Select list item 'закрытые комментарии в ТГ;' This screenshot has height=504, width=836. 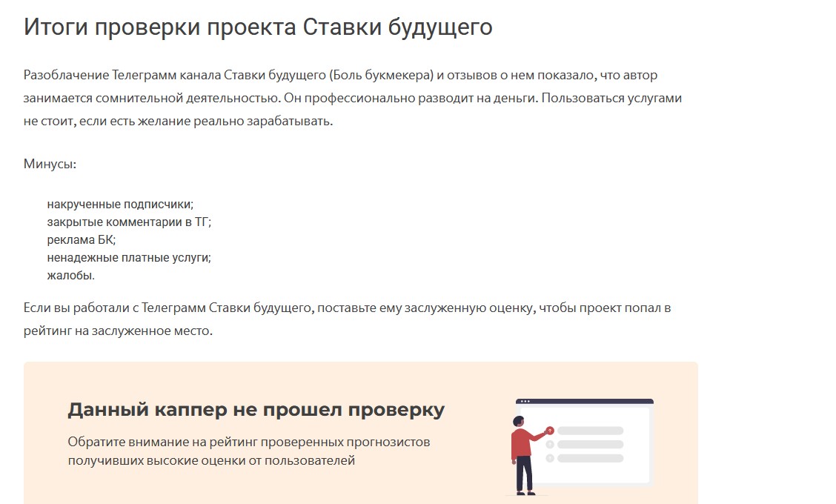click(129, 222)
